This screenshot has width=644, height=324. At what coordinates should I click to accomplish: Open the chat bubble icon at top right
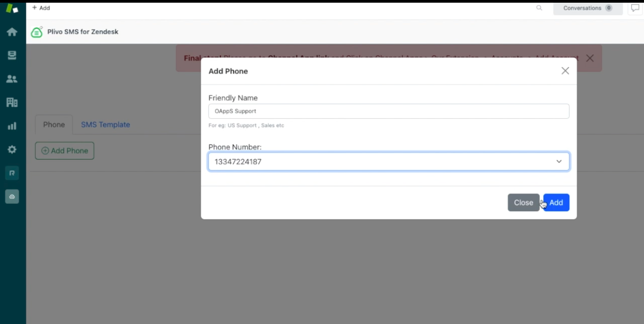(x=635, y=8)
